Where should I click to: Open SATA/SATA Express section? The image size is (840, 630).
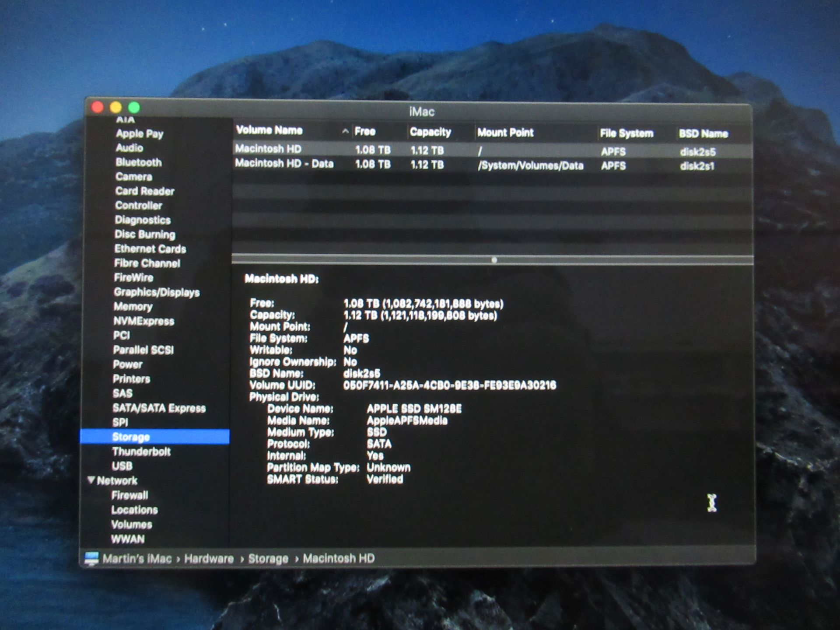(159, 408)
